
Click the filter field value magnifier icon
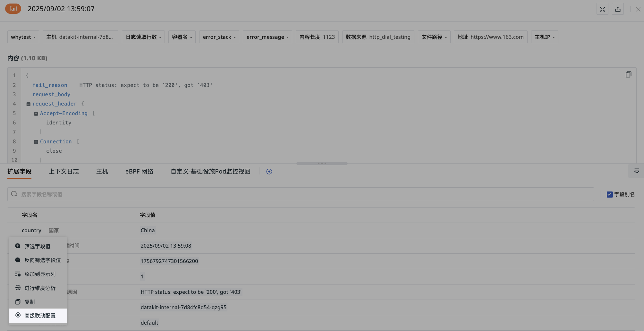click(x=18, y=246)
